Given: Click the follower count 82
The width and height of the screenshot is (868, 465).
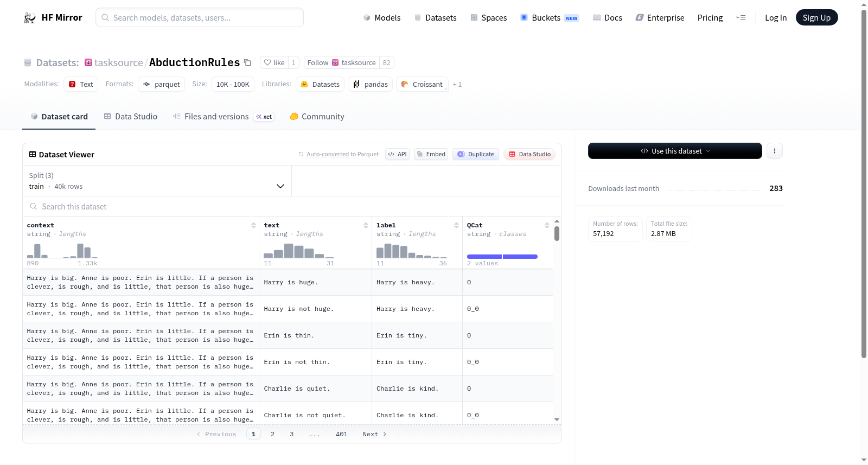Looking at the screenshot, I should pos(386,62).
